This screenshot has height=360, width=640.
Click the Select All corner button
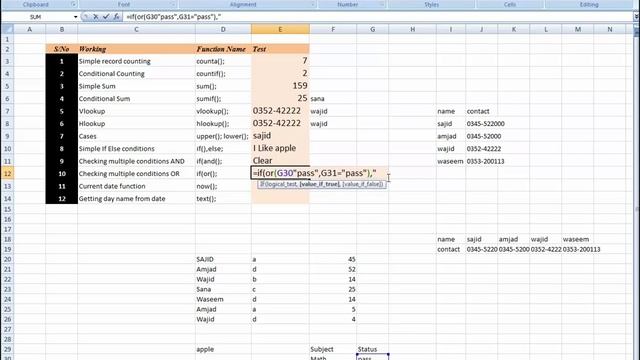click(7, 29)
